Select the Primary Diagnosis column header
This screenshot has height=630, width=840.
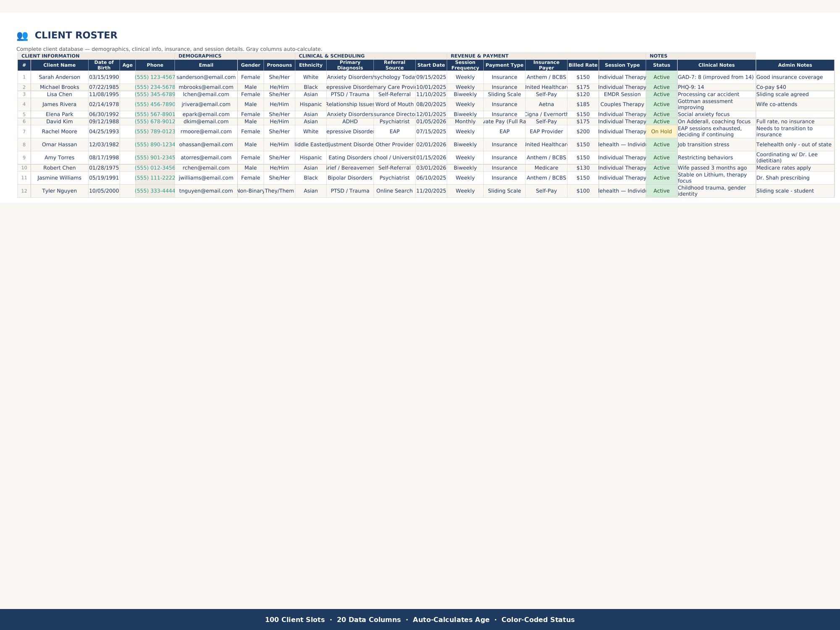pos(350,65)
